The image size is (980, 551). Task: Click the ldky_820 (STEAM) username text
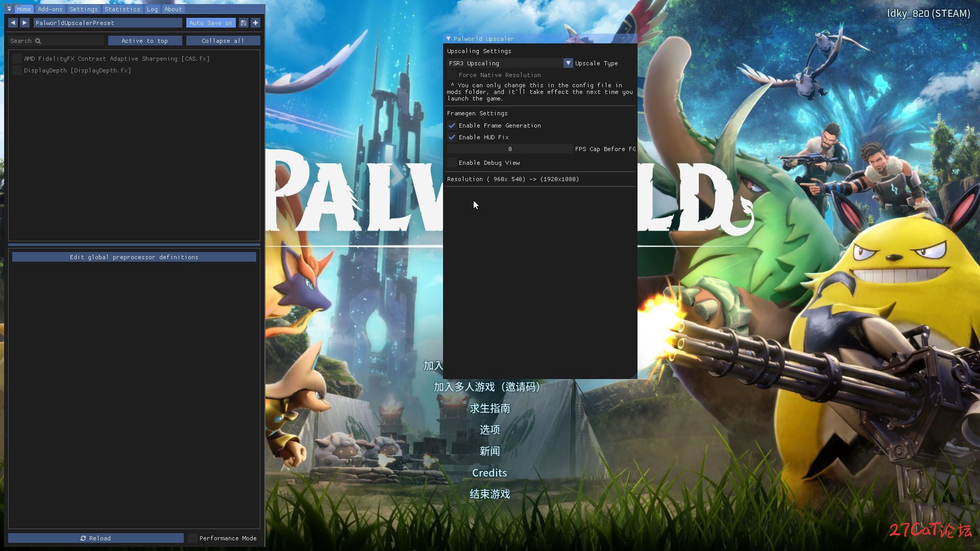click(x=928, y=14)
